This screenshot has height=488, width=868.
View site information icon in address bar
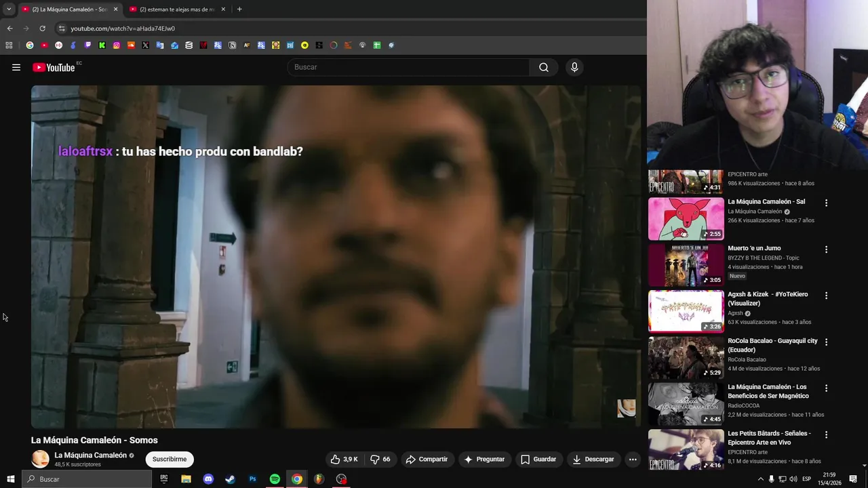coord(62,28)
